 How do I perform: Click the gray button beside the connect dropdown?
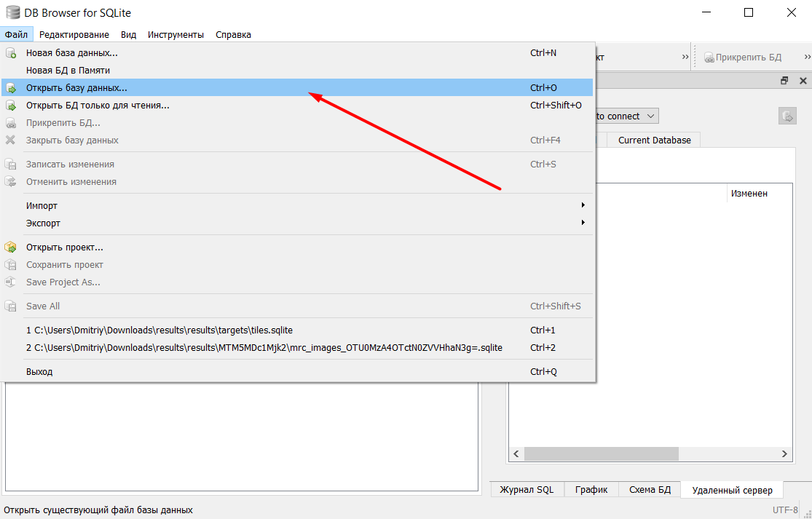click(787, 116)
